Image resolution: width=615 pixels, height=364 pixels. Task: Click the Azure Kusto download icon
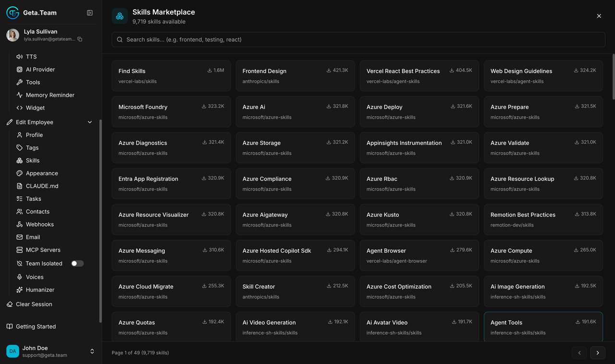(x=452, y=214)
